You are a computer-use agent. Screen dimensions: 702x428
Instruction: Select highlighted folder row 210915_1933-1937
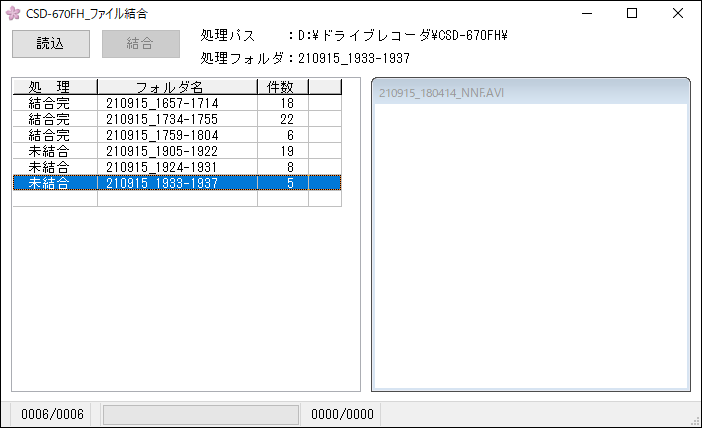pyautogui.click(x=177, y=183)
